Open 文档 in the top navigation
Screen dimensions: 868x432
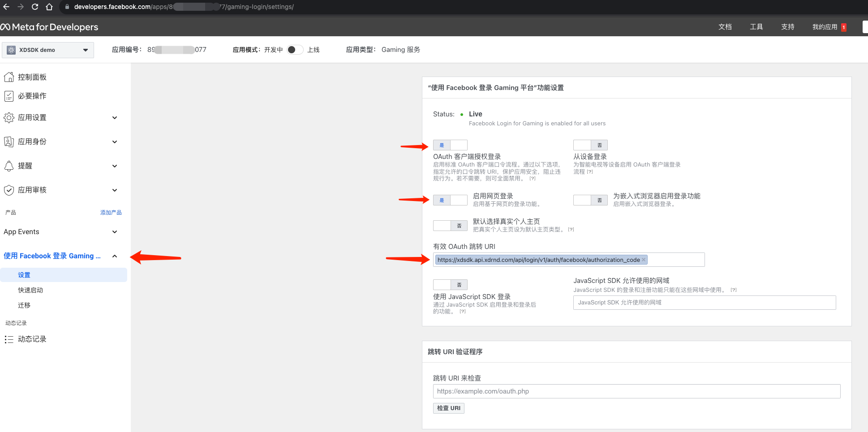click(725, 27)
